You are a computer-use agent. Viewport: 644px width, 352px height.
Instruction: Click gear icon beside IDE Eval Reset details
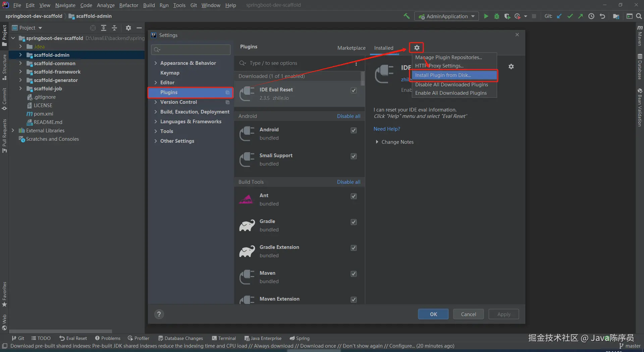[511, 67]
